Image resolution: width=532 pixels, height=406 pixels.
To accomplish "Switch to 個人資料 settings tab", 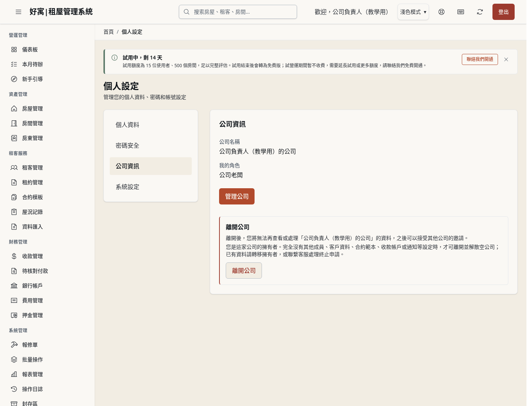I will (151, 125).
